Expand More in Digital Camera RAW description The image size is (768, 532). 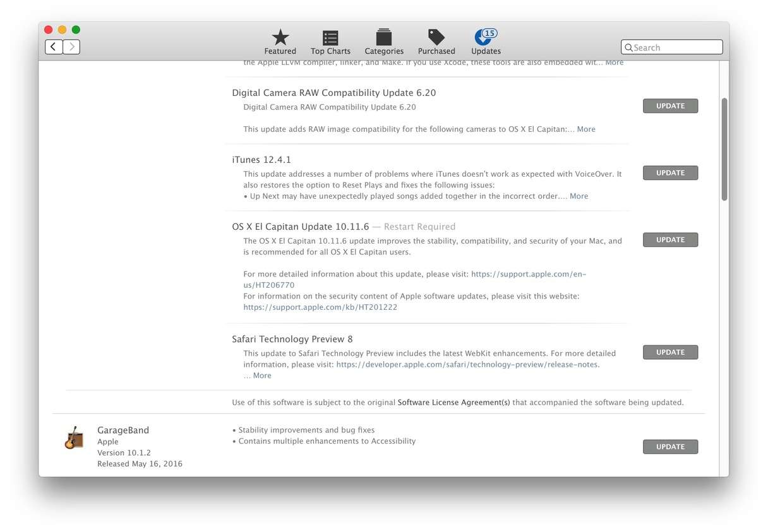[586, 129]
